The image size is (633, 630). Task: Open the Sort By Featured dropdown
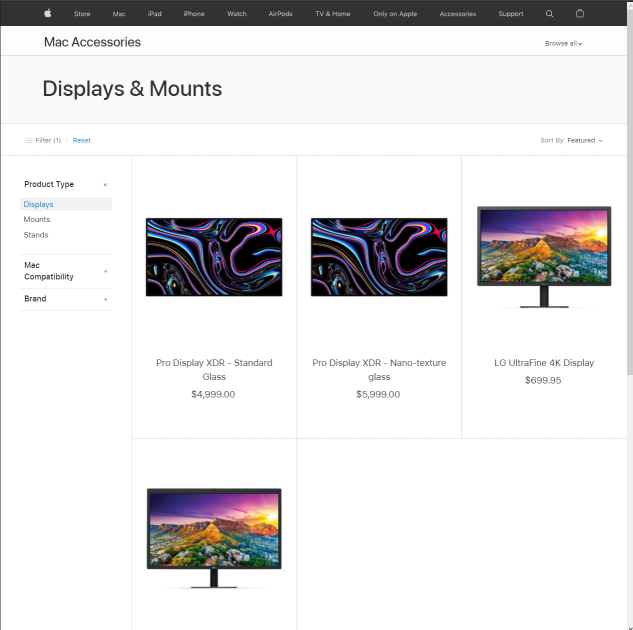[572, 140]
